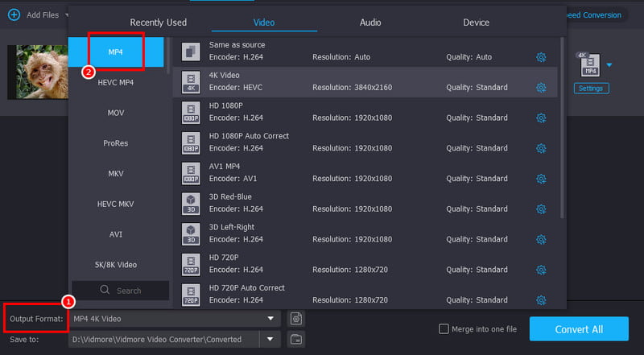Click the format list vertical scrollbar
This screenshot has width=644, height=355.
562,129
